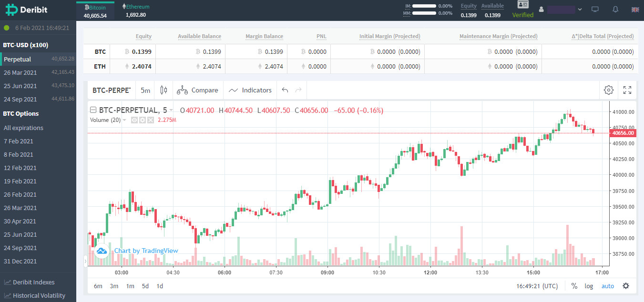Enter fullscreen chart mode
This screenshot has width=644, height=302.
tap(627, 90)
